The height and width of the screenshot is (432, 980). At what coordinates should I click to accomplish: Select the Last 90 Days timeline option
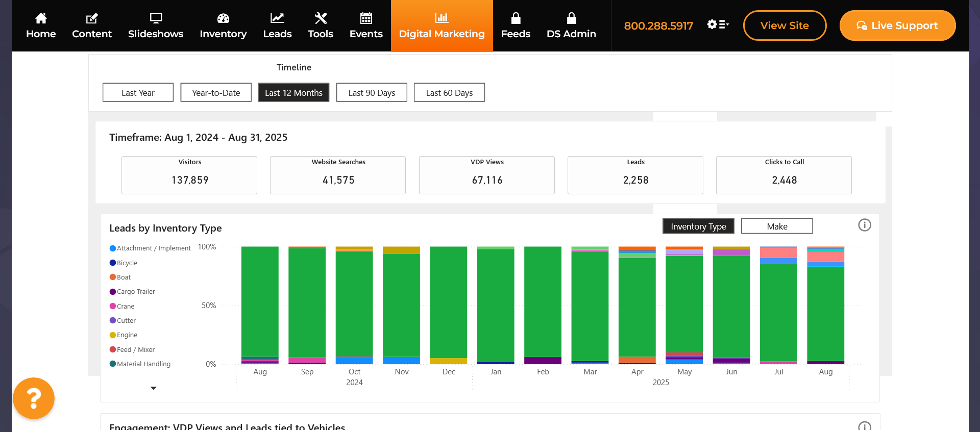[x=372, y=92]
